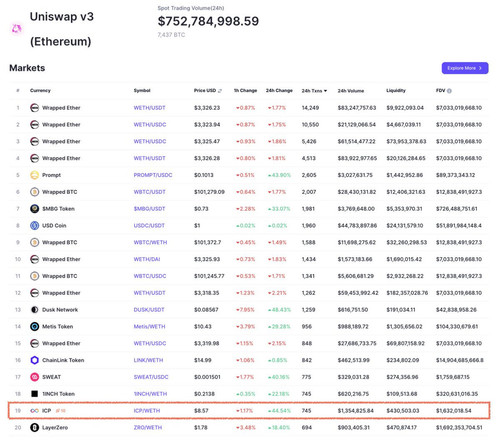
Task: Click the Uniswap v3 exchange logo
Action: tap(17, 29)
